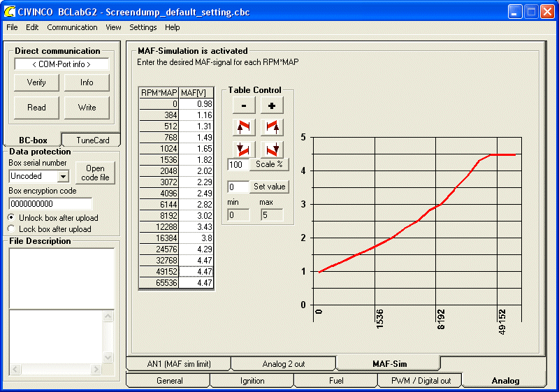The width and height of the screenshot is (559, 392).
Task: Open the View menu
Action: pyautogui.click(x=113, y=27)
